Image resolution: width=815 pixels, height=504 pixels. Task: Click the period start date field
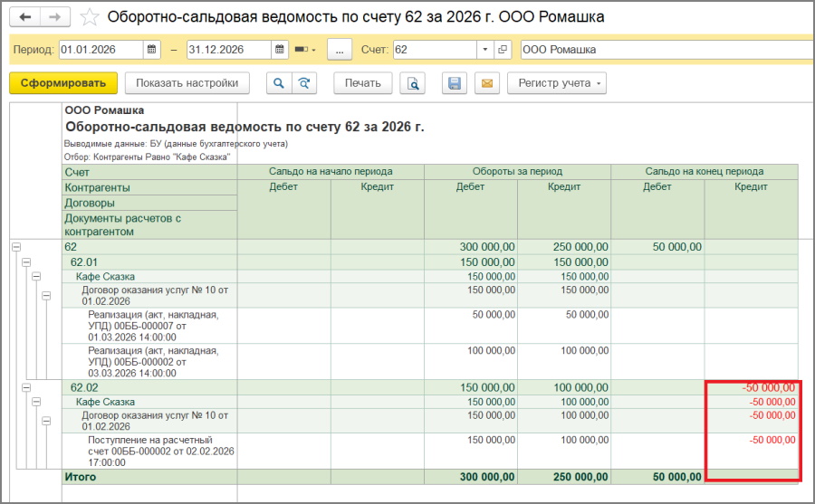100,50
